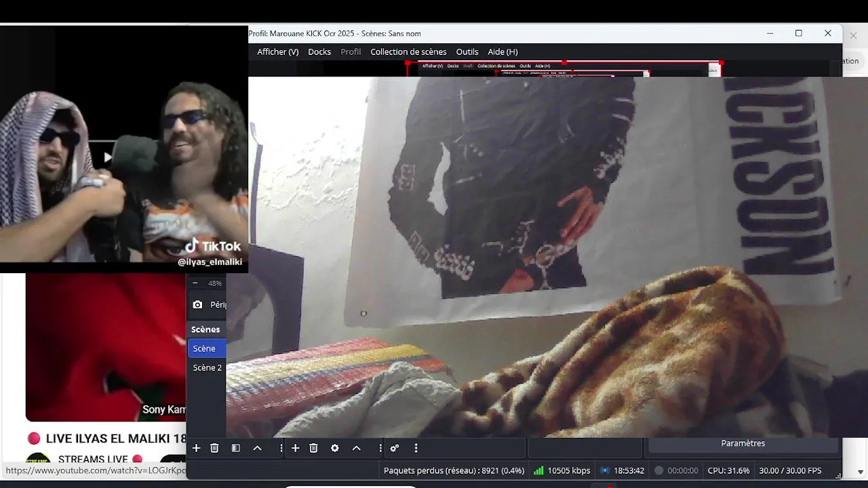Screen dimensions: 868x488
Task: Open the sources dock three-dot menu
Action: [x=380, y=448]
